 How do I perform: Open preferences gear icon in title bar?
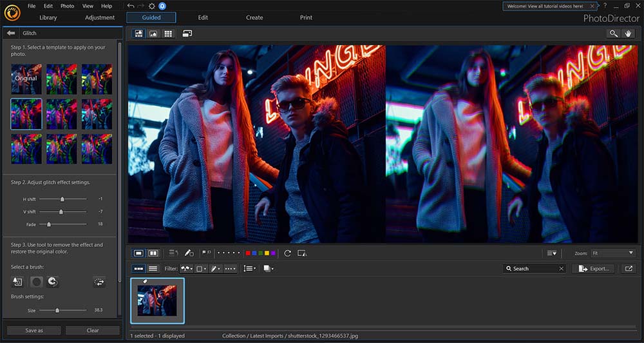[152, 6]
